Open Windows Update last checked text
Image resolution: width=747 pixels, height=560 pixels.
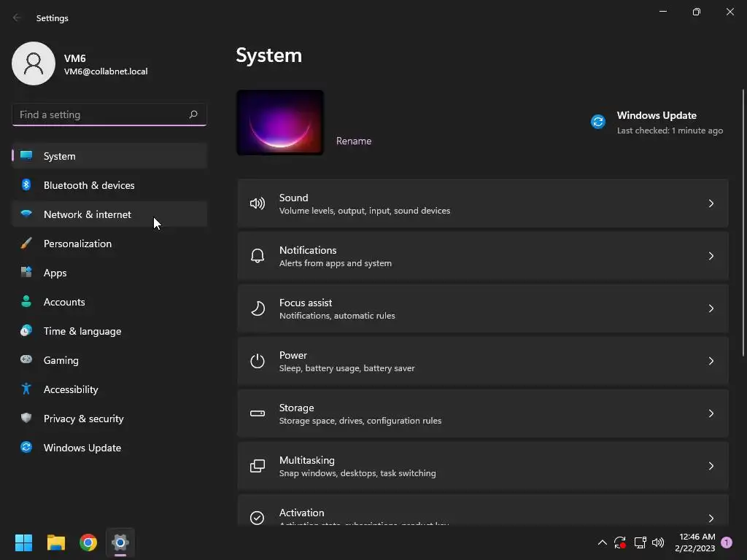pyautogui.click(x=670, y=131)
